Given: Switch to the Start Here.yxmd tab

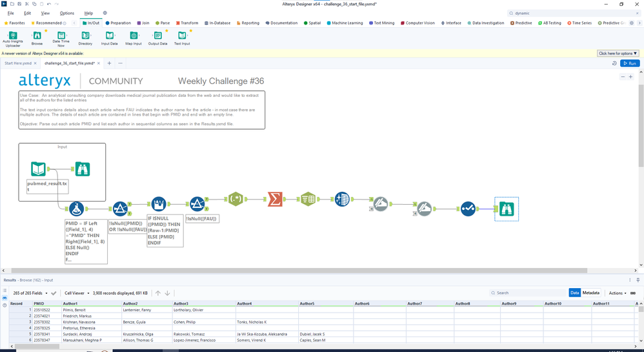Looking at the screenshot, I should (x=18, y=63).
